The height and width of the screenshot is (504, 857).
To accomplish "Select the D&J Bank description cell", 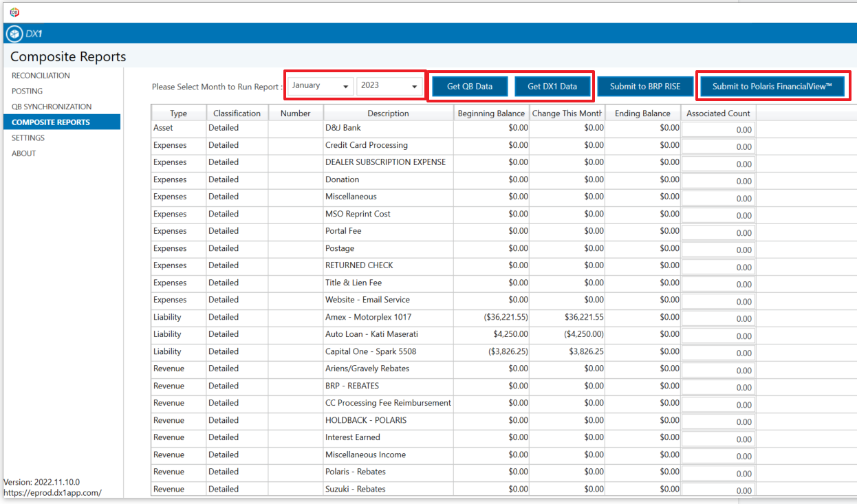I will (389, 128).
